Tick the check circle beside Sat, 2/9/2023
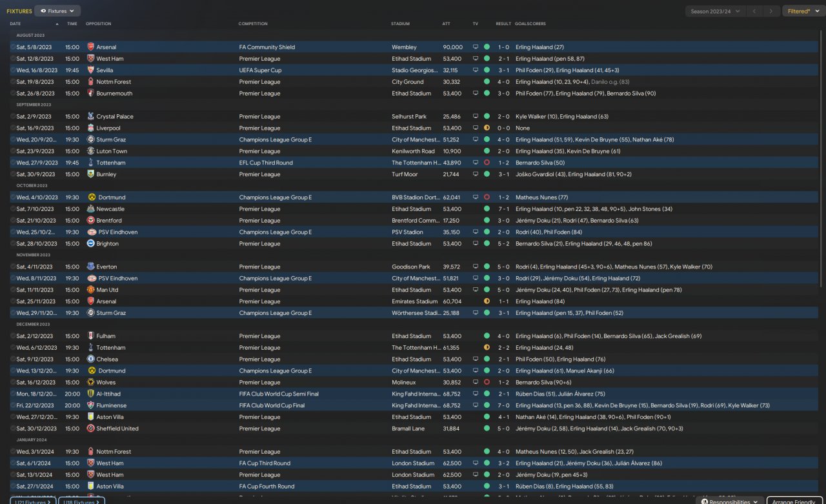Viewport: 826px width, 504px height. point(13,117)
